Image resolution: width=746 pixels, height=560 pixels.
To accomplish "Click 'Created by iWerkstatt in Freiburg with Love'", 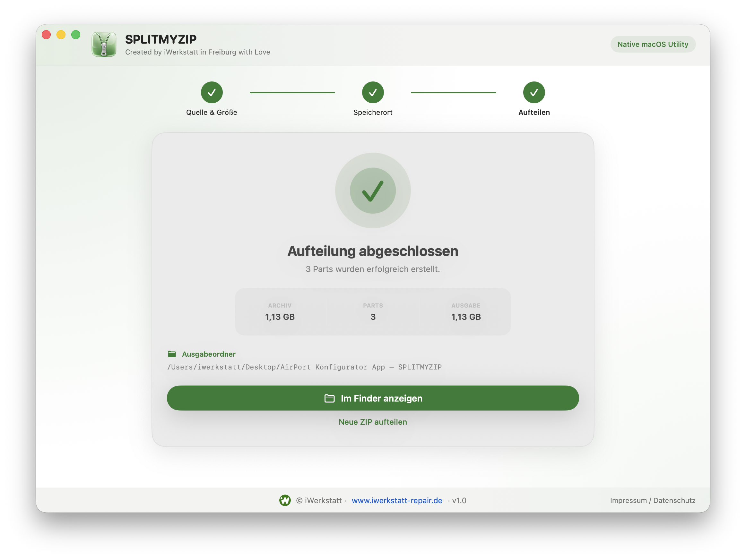I will point(198,52).
